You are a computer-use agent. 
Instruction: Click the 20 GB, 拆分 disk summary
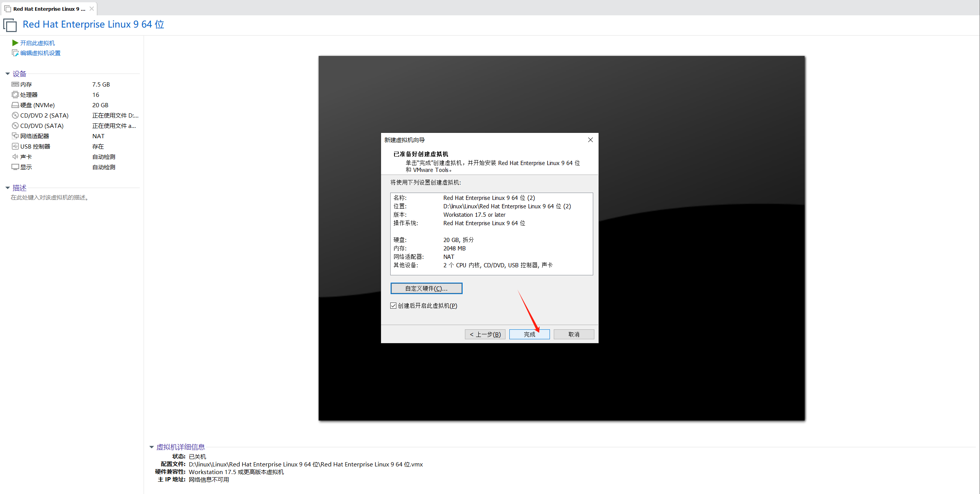(x=458, y=240)
